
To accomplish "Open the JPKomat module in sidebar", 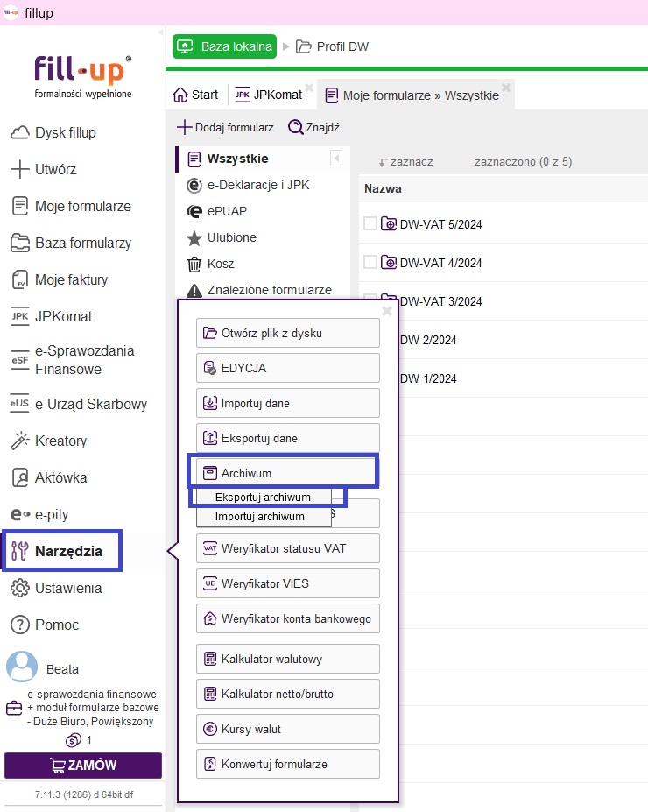I will [x=62, y=316].
